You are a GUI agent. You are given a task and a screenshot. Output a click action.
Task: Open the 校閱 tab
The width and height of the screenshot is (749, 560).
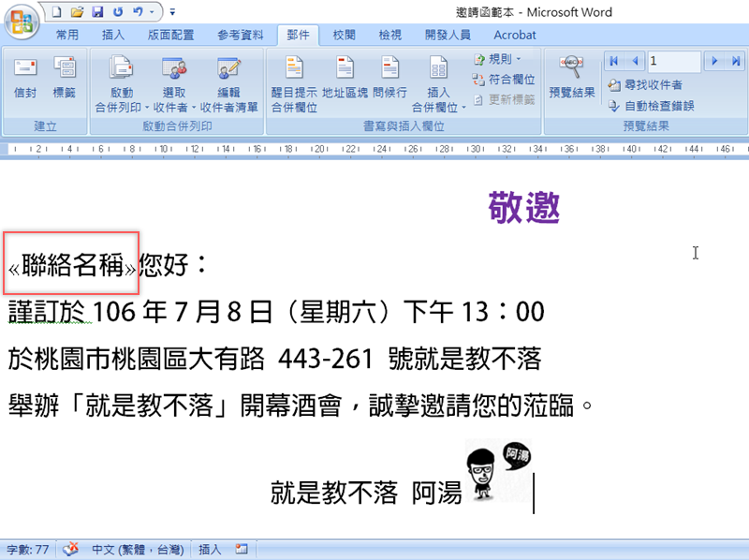pos(344,35)
